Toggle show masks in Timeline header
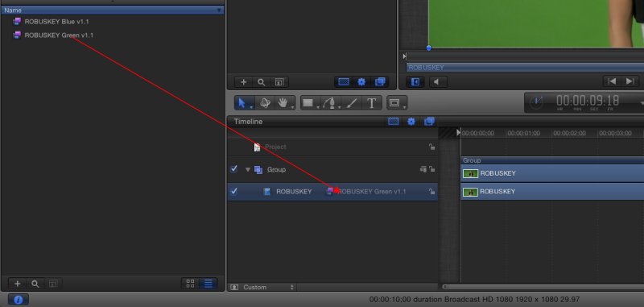Screen dimensions: 644x307 (x=394, y=121)
